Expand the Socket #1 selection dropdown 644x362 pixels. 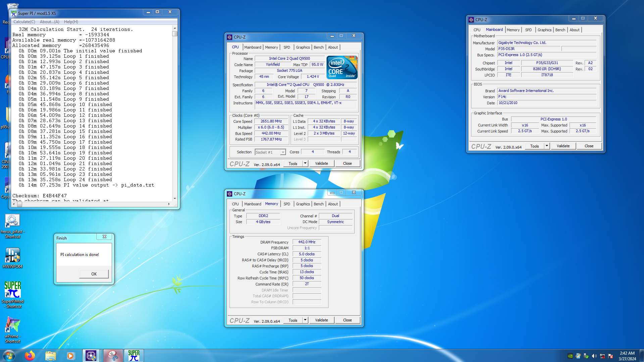(283, 152)
